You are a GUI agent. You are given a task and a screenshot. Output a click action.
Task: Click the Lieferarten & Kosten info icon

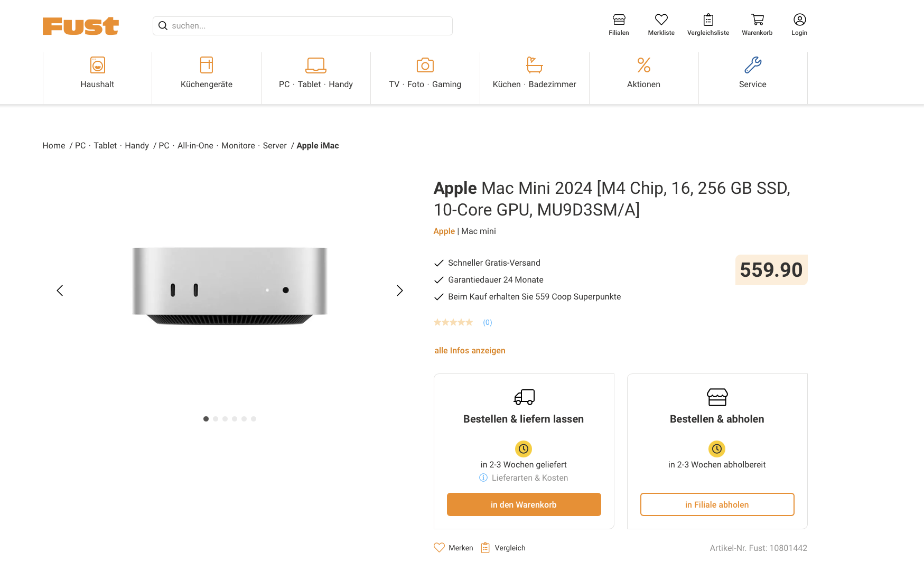click(x=483, y=478)
